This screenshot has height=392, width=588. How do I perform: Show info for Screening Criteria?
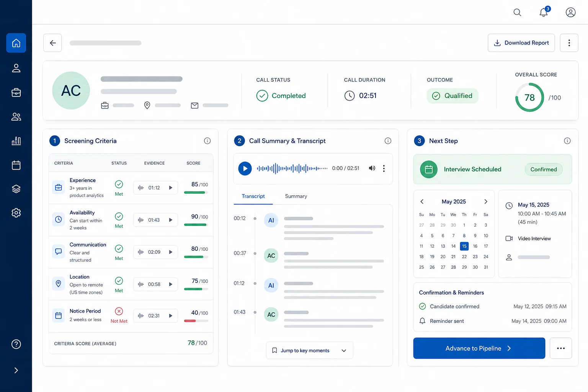click(x=207, y=141)
